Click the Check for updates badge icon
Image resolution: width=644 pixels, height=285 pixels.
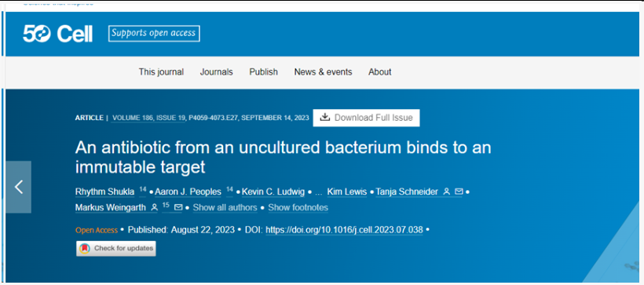pyautogui.click(x=85, y=248)
